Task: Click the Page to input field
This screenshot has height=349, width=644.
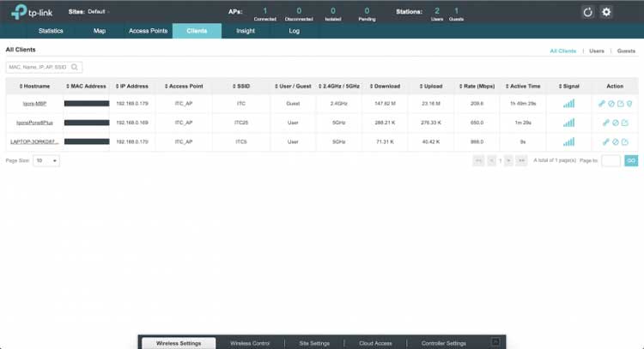Action: point(611,160)
